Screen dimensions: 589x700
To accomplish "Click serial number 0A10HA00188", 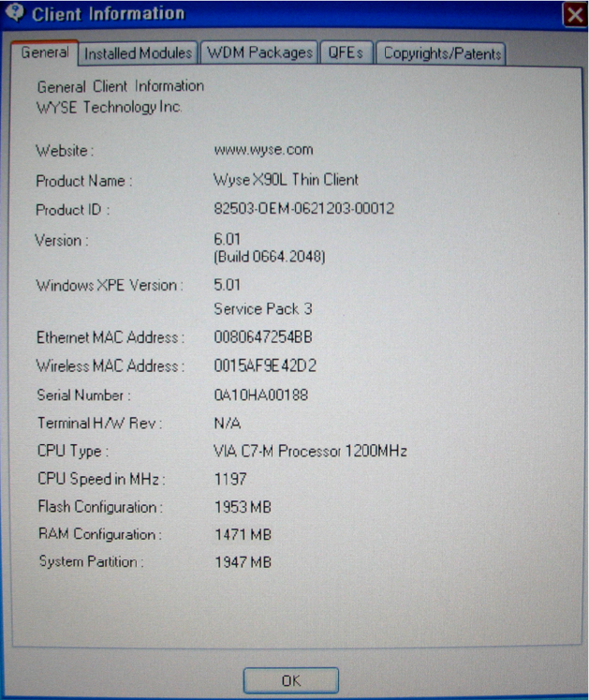I will [261, 395].
